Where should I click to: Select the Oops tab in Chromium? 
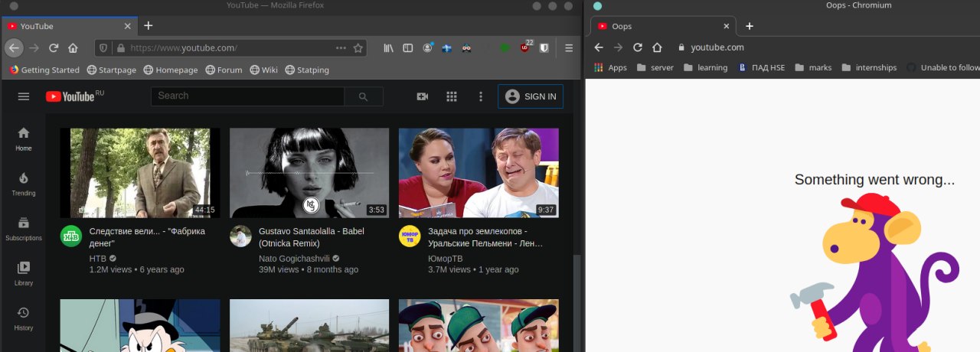(x=663, y=26)
